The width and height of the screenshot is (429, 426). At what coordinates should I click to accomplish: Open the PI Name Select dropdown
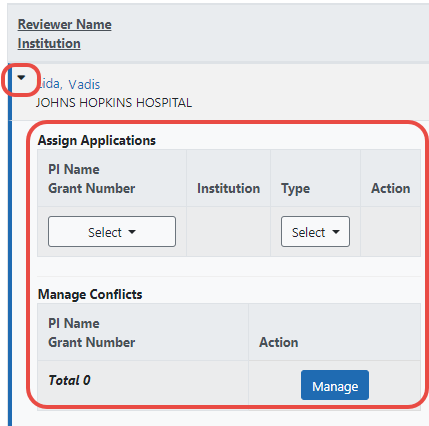pos(112,232)
